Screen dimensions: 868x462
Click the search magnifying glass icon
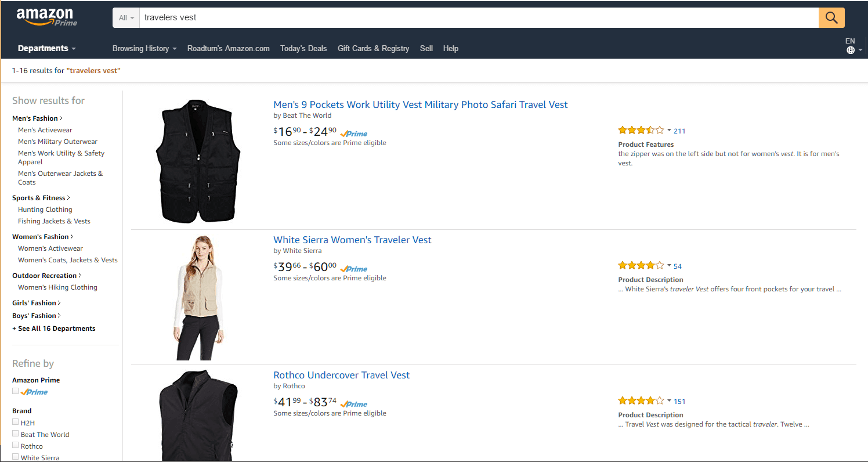pyautogui.click(x=831, y=17)
